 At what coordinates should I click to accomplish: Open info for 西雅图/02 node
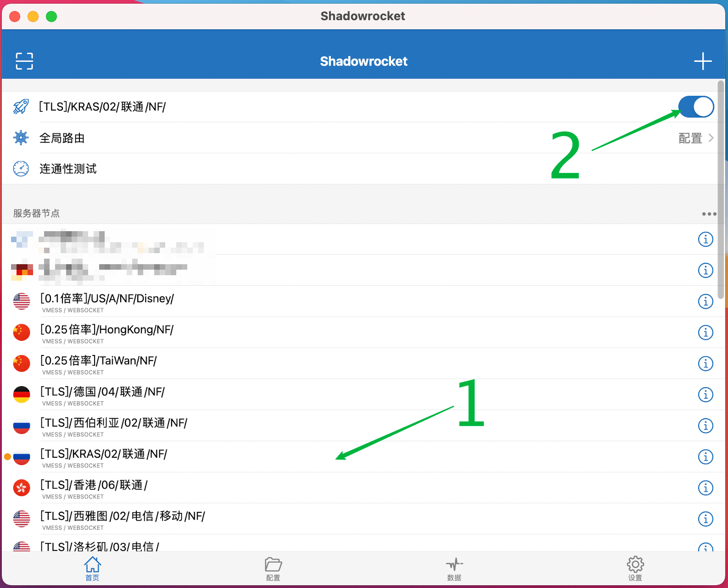pyautogui.click(x=705, y=519)
